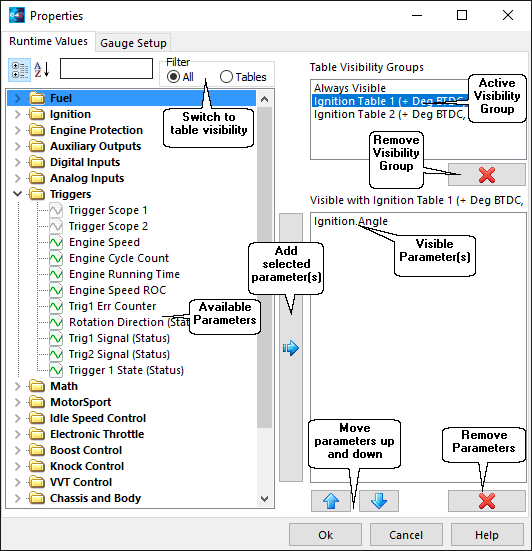Select the Trig1 Err Counter parameter

pyautogui.click(x=112, y=306)
